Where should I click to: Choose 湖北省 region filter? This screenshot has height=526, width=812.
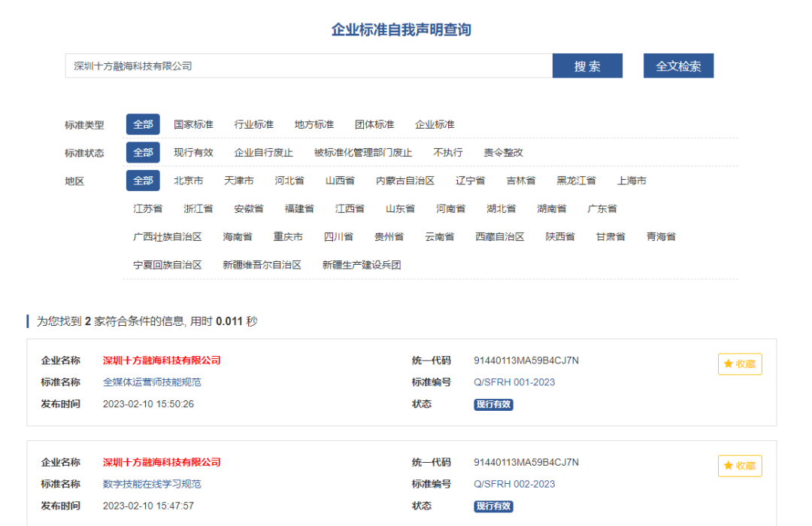pyautogui.click(x=501, y=208)
